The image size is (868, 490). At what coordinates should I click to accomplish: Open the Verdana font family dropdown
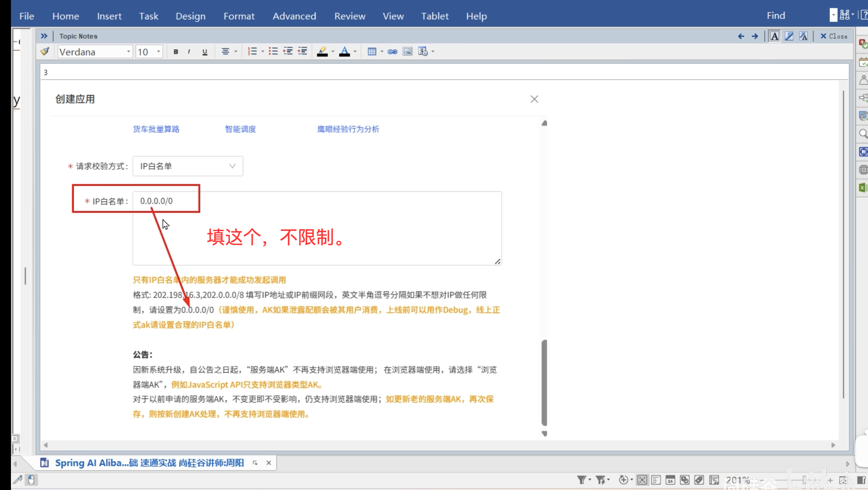[128, 51]
